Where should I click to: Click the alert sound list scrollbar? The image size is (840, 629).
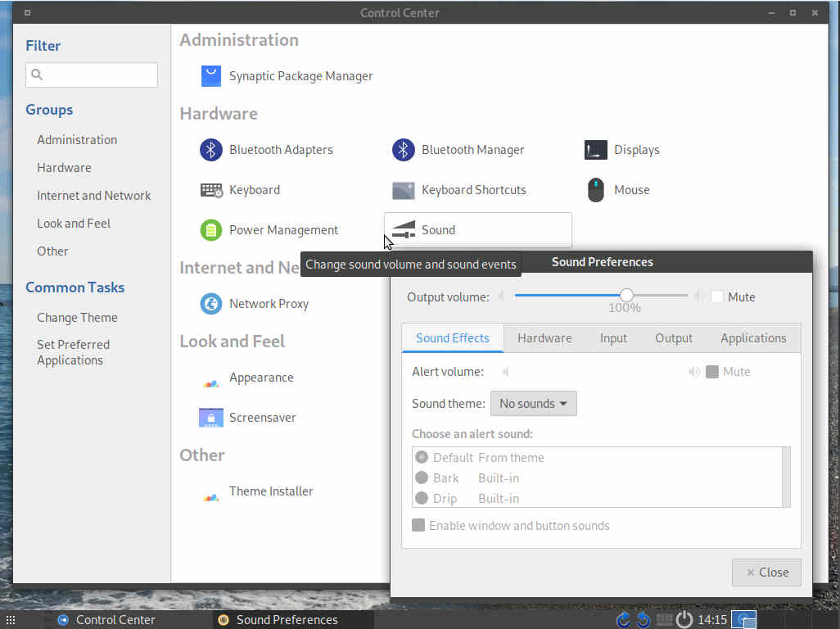point(786,477)
